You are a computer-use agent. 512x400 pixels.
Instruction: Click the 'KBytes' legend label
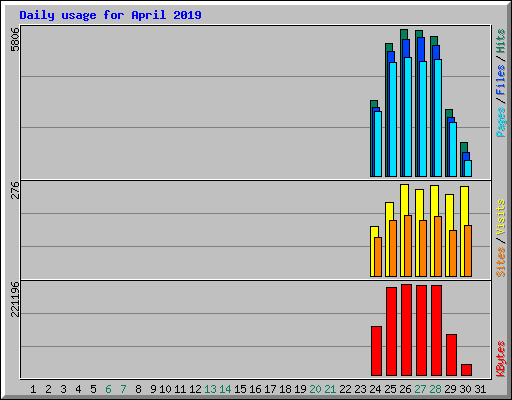point(500,359)
